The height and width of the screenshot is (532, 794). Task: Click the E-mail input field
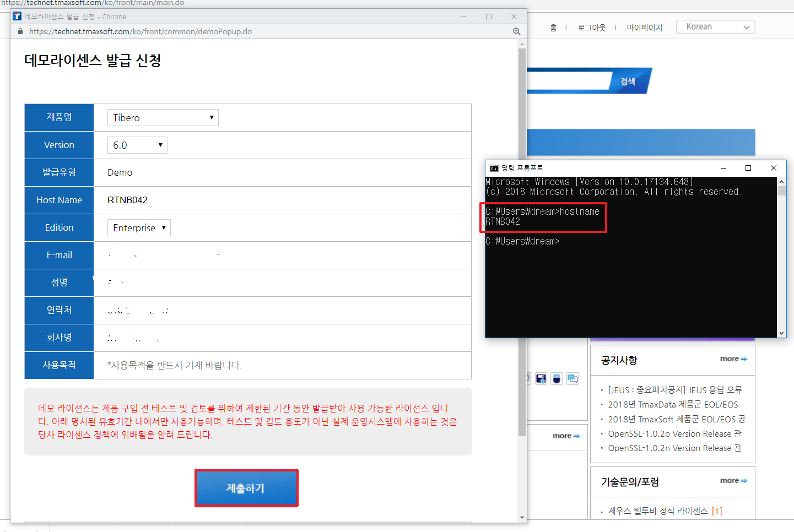282,255
